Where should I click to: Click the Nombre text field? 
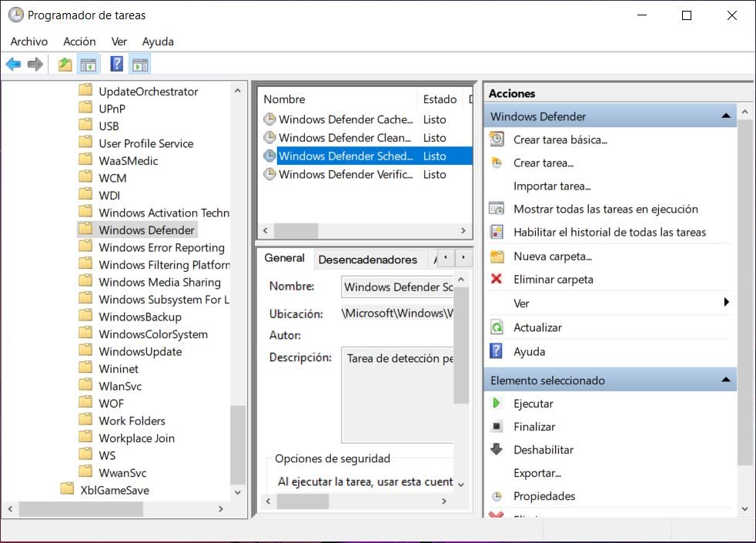[x=397, y=287]
